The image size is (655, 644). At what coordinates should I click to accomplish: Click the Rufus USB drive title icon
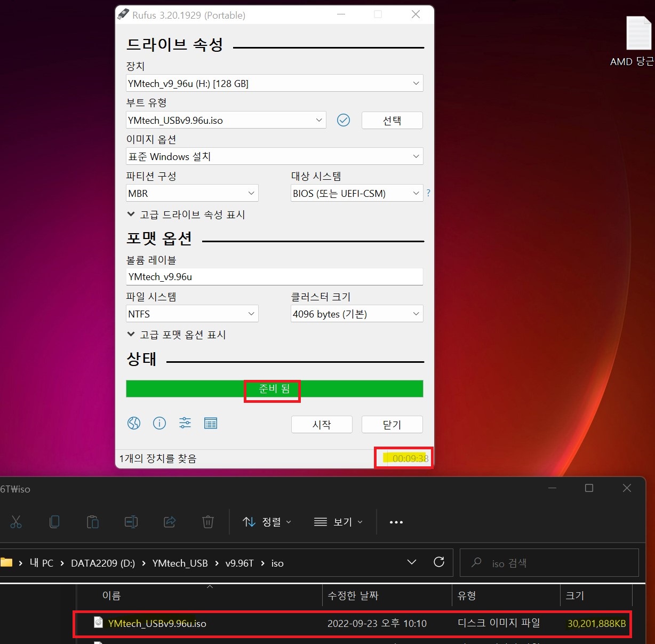[x=123, y=14]
